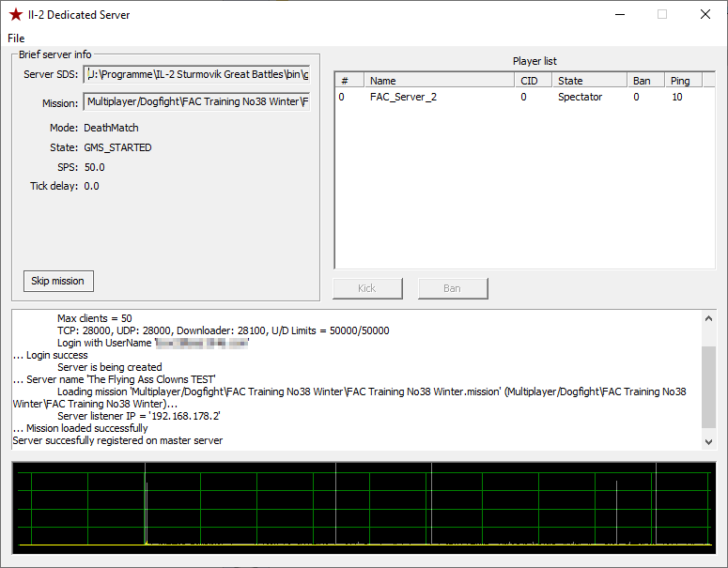Viewport: 728px width, 568px height.
Task: Click the red star application icon
Action: coord(16,15)
